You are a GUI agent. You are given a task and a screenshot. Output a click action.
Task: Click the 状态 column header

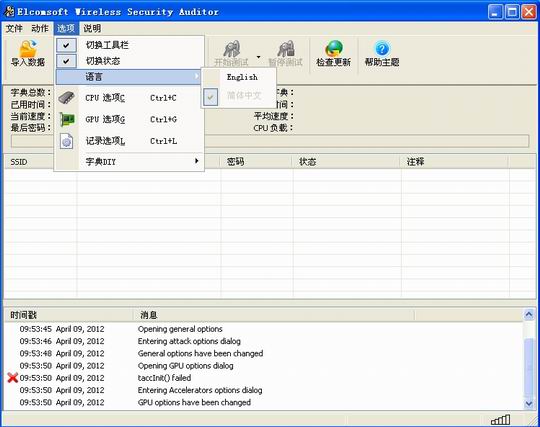point(346,162)
